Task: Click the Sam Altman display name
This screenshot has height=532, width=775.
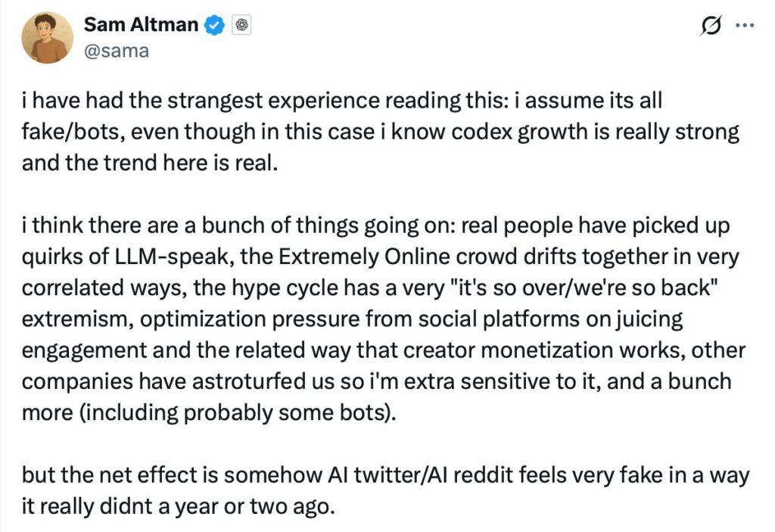Action: (141, 25)
